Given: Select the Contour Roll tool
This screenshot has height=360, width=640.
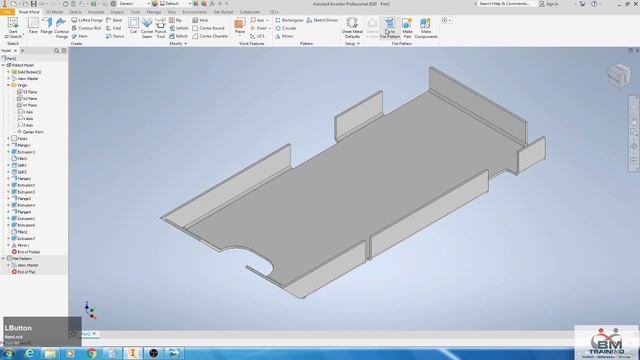Looking at the screenshot, I should pyautogui.click(x=86, y=28).
